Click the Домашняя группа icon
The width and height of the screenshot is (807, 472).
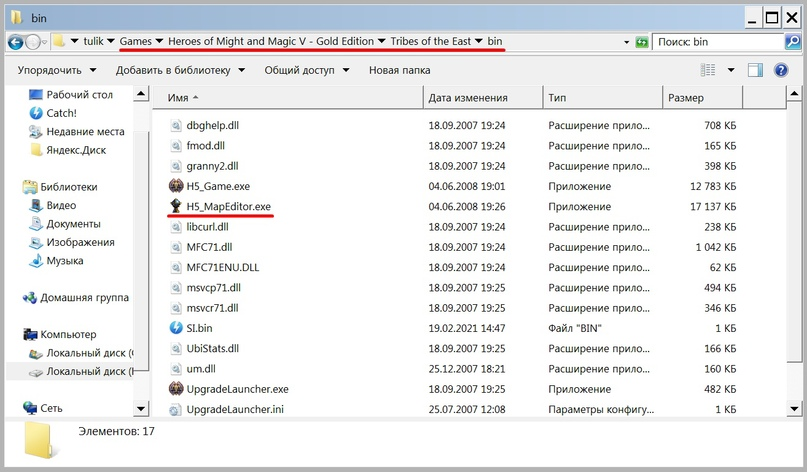30,298
